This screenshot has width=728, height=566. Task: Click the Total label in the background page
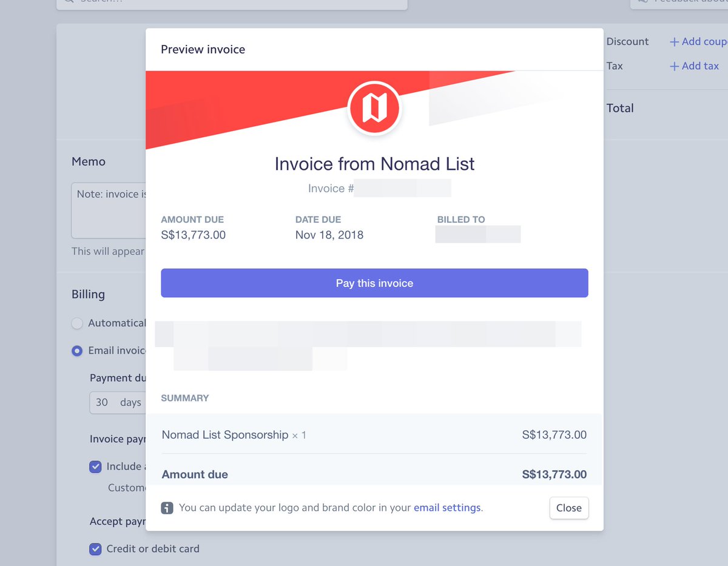point(620,108)
